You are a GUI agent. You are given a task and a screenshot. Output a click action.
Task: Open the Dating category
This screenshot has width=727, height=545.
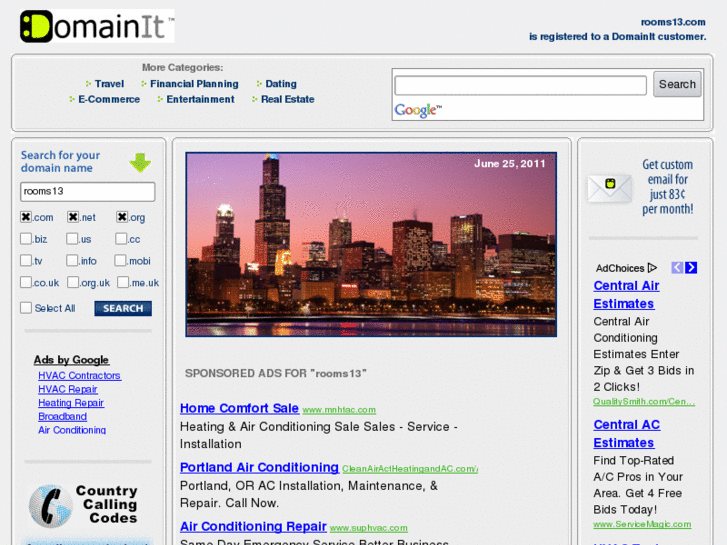pos(281,84)
